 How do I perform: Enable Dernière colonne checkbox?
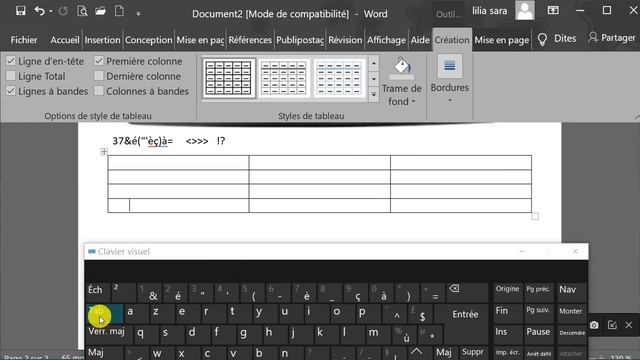[99, 76]
